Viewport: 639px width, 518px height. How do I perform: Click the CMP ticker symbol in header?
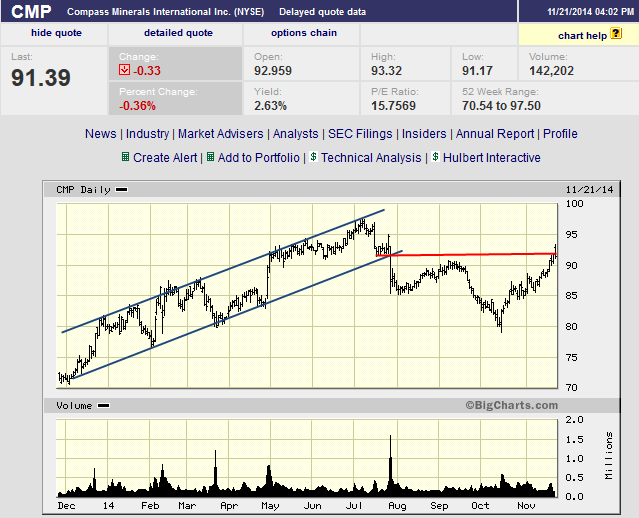coord(31,11)
